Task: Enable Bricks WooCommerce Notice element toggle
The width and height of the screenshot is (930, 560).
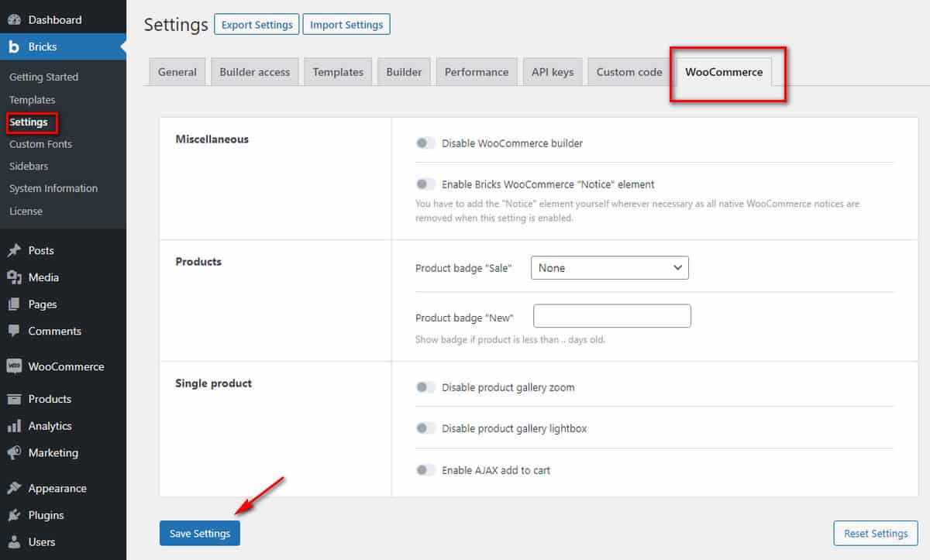Action: click(425, 184)
